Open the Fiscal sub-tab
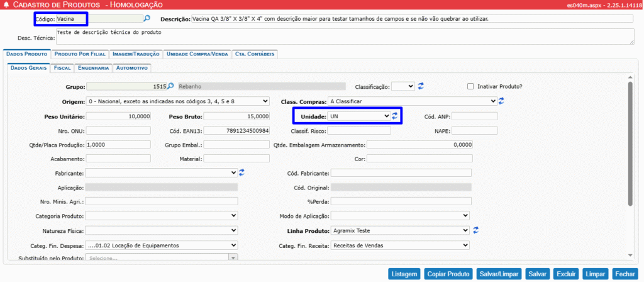 point(62,68)
